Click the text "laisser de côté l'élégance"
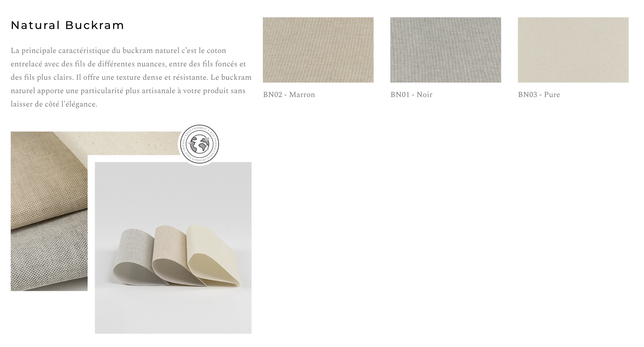This screenshot has height=347, width=644. point(54,104)
